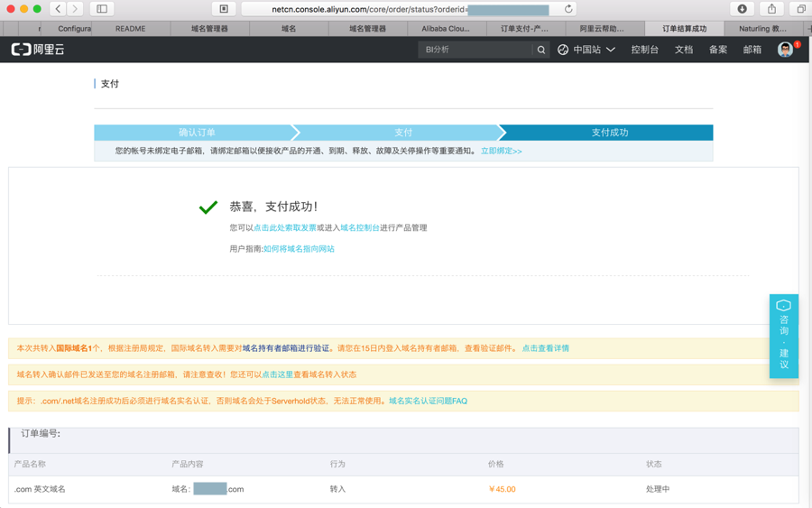Click the 支付 progress step
The width and height of the screenshot is (812, 508).
pos(403,133)
